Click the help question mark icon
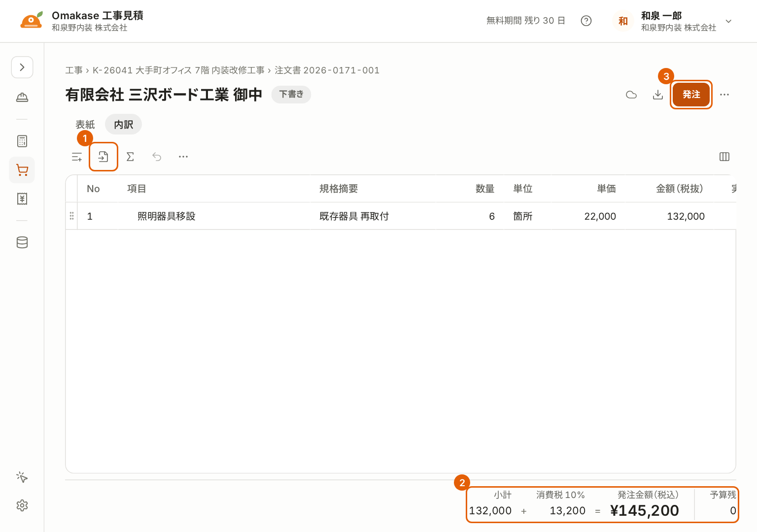 586,21
